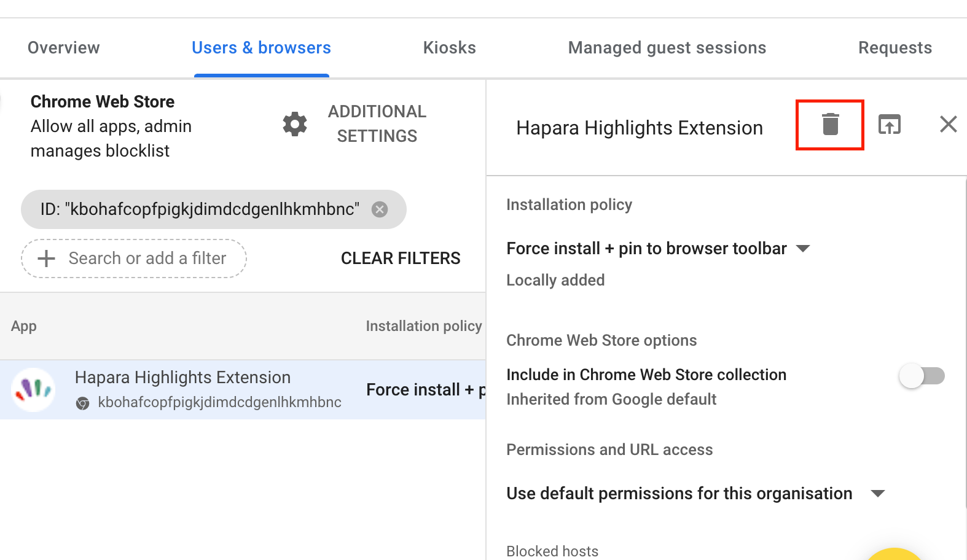The image size is (967, 560).
Task: Toggle Include in Chrome Web Store collection
Action: [922, 376]
